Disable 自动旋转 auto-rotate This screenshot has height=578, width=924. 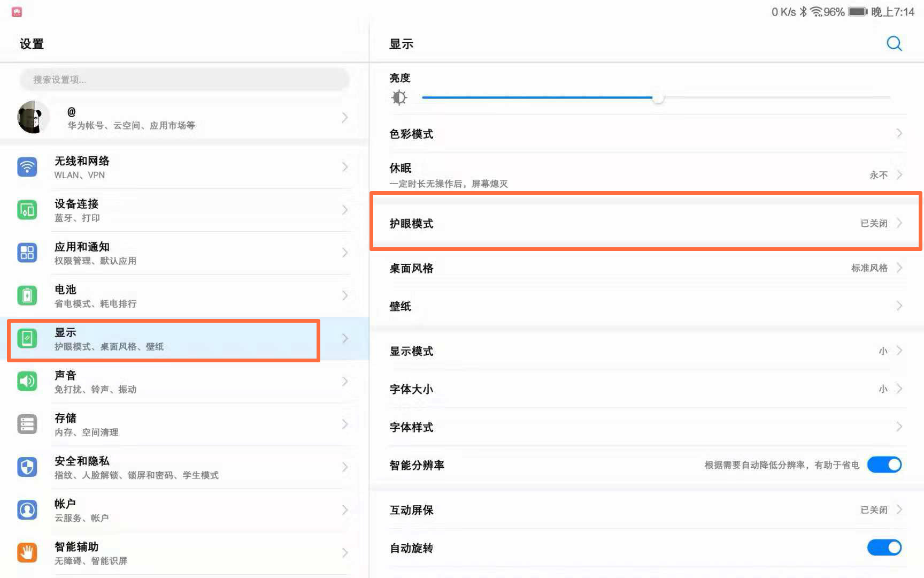pyautogui.click(x=884, y=547)
